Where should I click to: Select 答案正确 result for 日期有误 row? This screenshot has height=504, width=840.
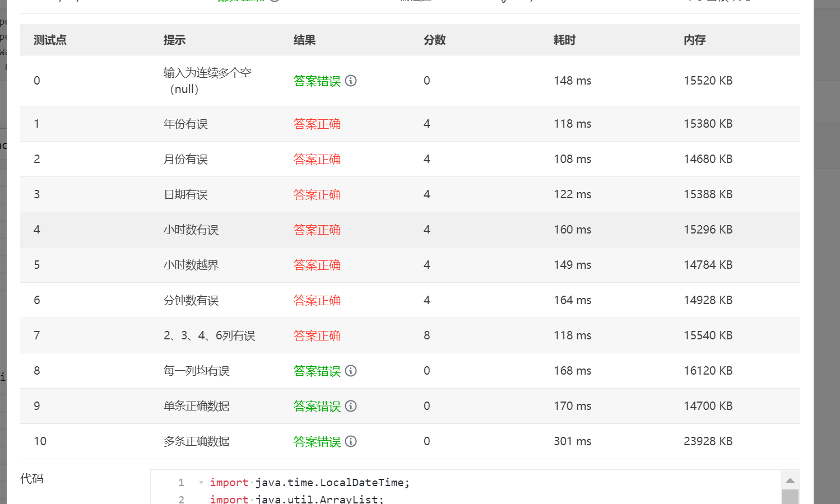pos(317,194)
